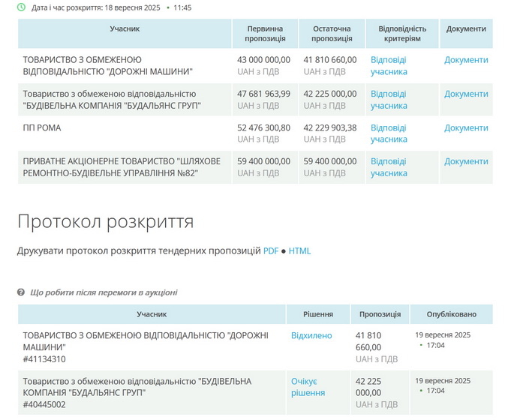This screenshot has width=505, height=420.
Task: Open Документи for ПП РОМА
Action: (466, 127)
